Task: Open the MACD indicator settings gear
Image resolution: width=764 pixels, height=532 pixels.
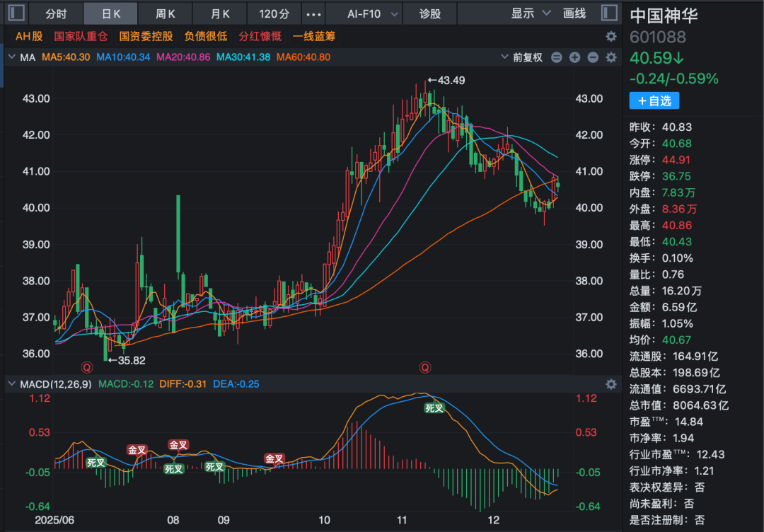Action: click(x=611, y=384)
